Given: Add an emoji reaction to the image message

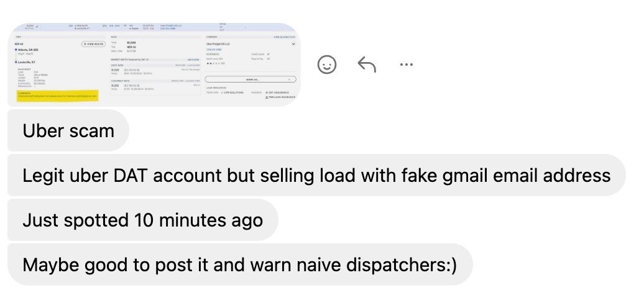Looking at the screenshot, I should 327,65.
